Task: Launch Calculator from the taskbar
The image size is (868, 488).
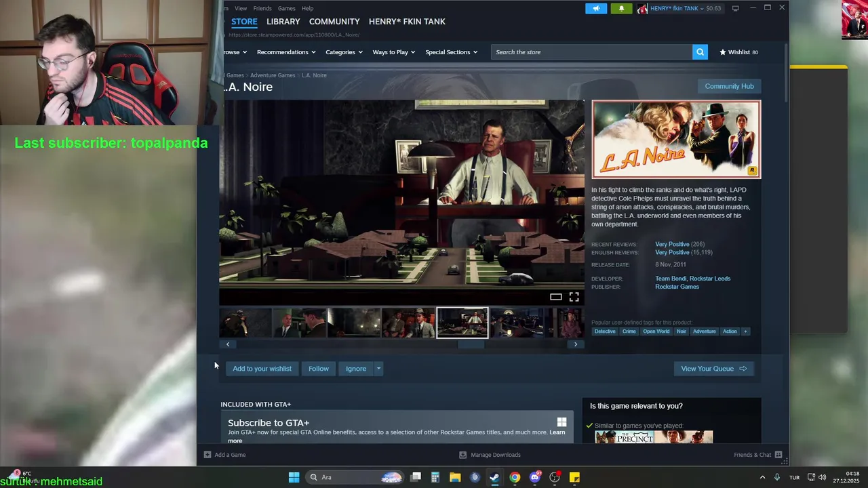Action: pyautogui.click(x=435, y=477)
